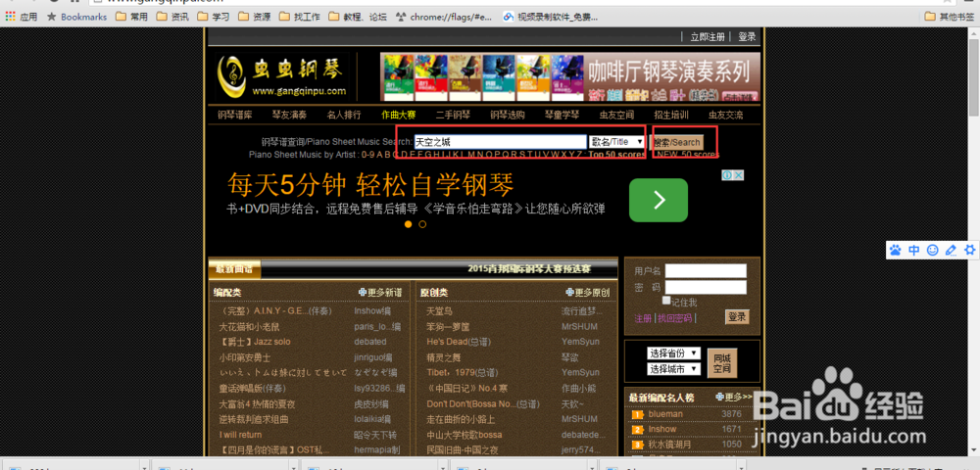The width and height of the screenshot is (980, 470).
Task: Open the 虫友交流 nav menu
Action: coord(725,115)
